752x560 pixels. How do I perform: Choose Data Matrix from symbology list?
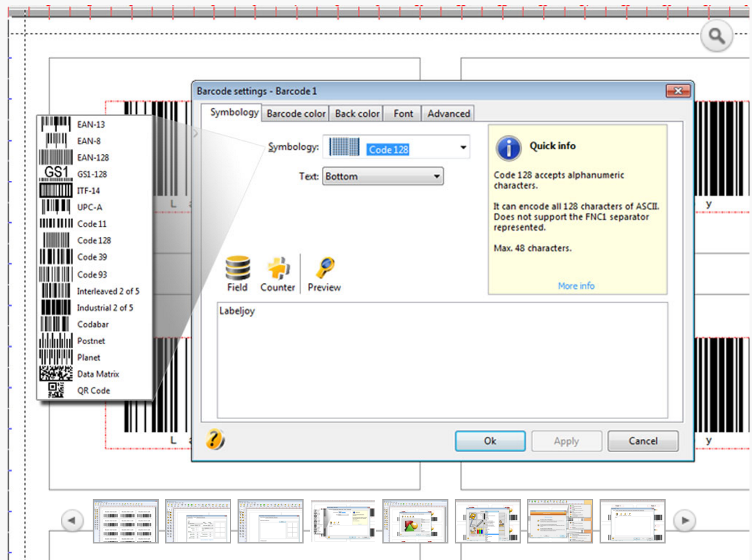[x=98, y=374]
